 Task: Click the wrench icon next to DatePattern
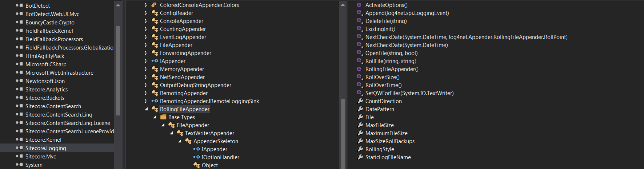point(360,109)
